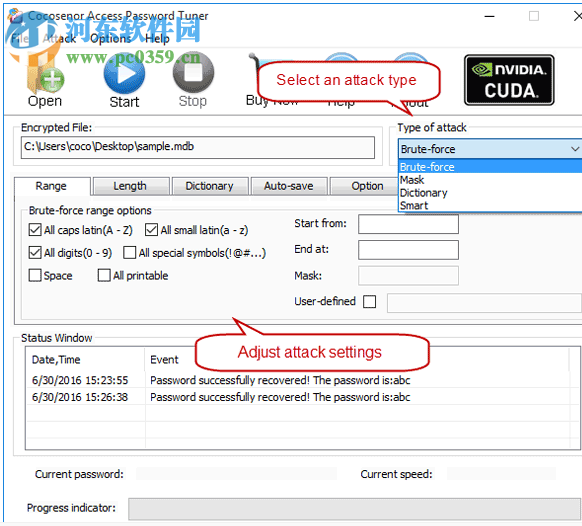Choose Smart attack type
This screenshot has width=582, height=526.
490,205
